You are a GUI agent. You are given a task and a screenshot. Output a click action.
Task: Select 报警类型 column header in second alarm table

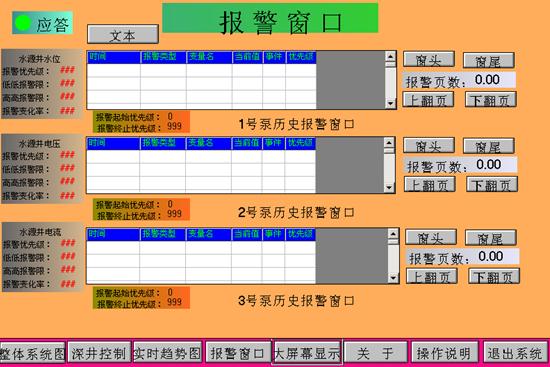[162, 143]
